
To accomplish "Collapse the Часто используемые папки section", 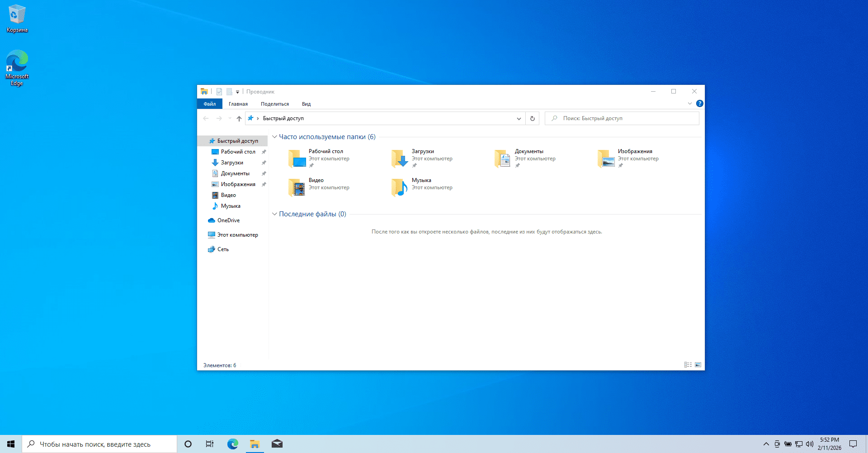I will pyautogui.click(x=274, y=137).
